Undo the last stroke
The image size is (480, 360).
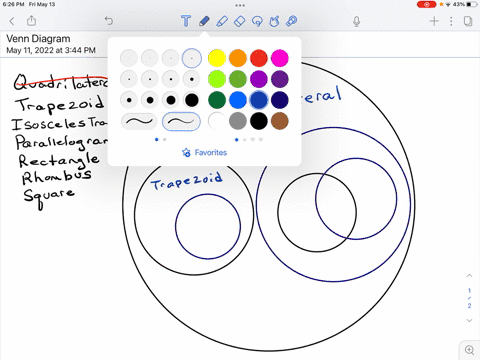coord(109,21)
